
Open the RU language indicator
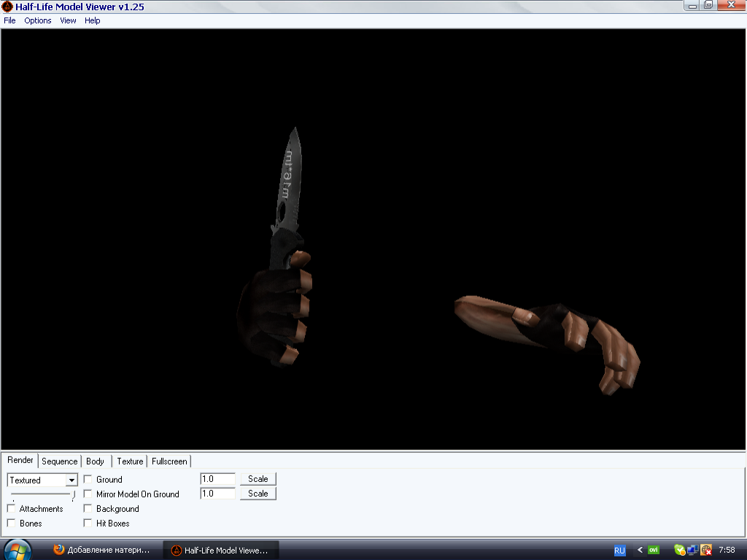619,551
